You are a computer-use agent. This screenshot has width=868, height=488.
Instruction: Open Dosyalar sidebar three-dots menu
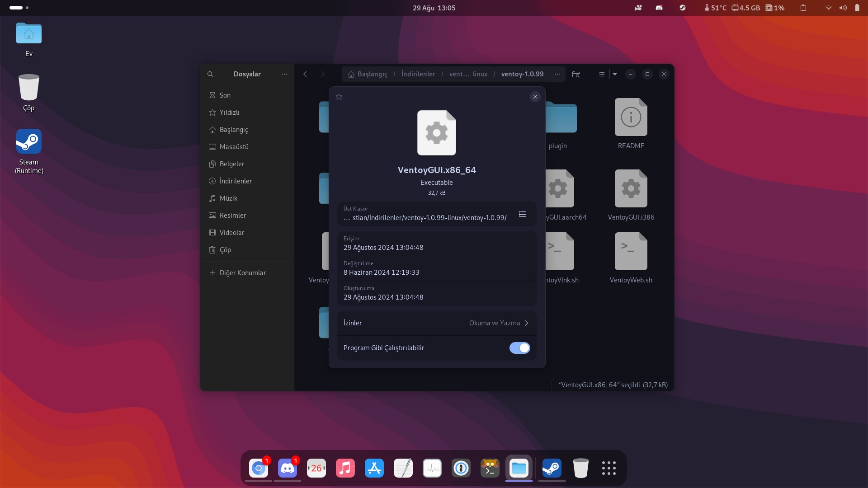pos(284,74)
